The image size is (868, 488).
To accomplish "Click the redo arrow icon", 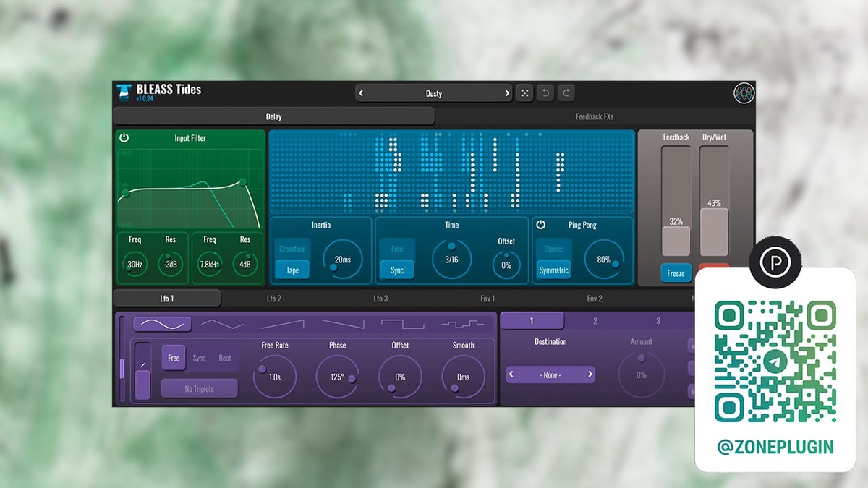I will click(567, 93).
